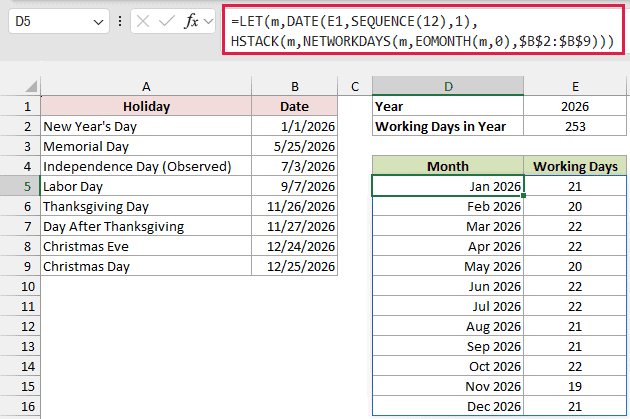The image size is (630, 419).
Task: Select the Jun 2026 cell
Action: (448, 286)
